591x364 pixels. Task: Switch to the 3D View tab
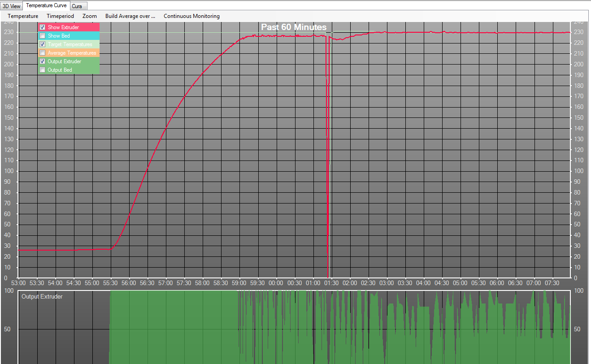pos(12,6)
